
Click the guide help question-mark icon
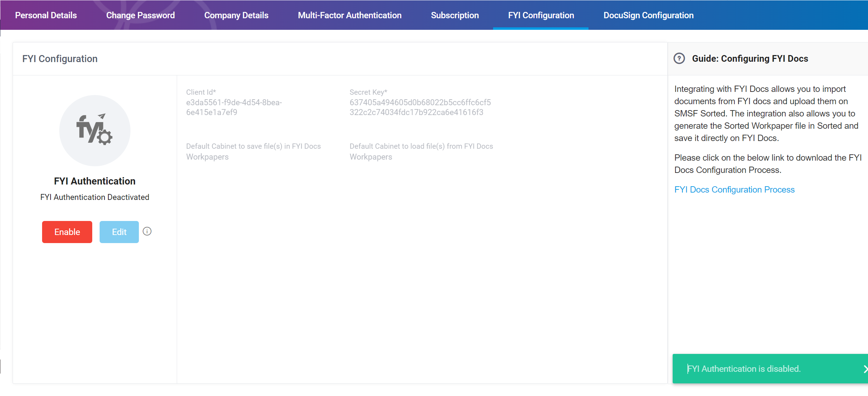[x=679, y=59]
